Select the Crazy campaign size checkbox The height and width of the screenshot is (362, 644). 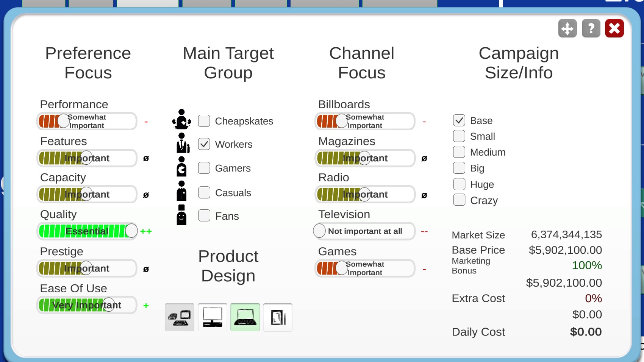[459, 200]
